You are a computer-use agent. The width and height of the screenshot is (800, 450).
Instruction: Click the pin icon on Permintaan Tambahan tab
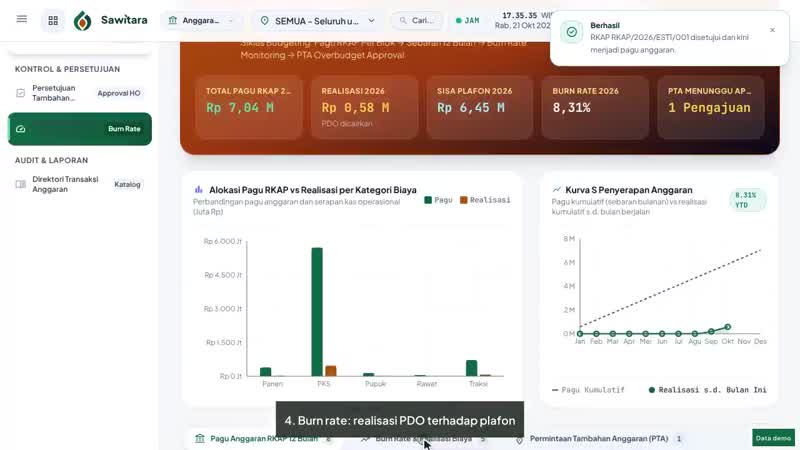point(519,439)
